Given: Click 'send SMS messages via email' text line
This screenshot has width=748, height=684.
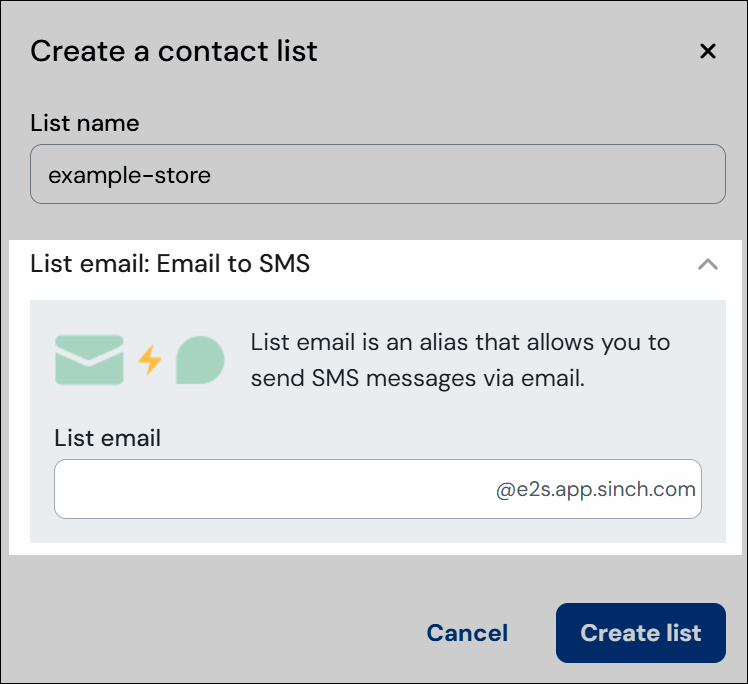Looking at the screenshot, I should (417, 378).
